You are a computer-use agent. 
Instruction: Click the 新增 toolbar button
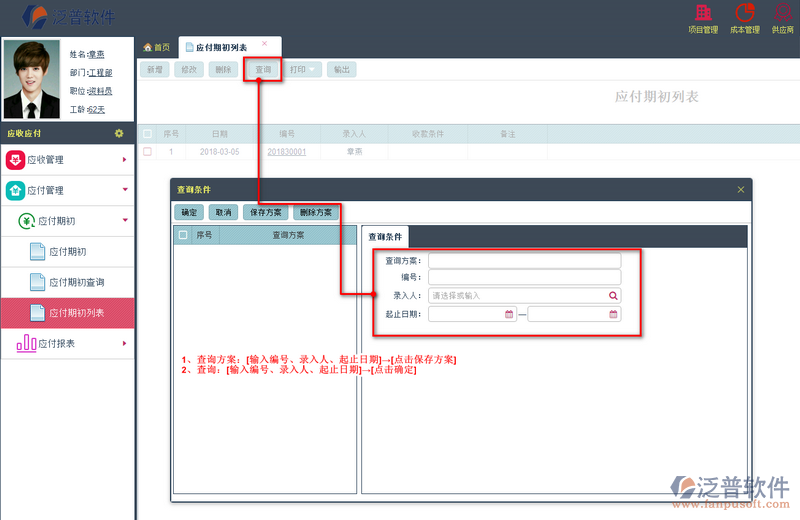(x=155, y=69)
